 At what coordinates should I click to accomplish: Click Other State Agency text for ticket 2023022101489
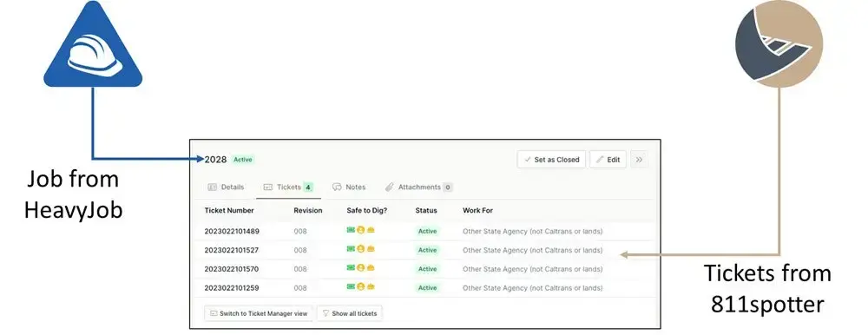tap(533, 231)
